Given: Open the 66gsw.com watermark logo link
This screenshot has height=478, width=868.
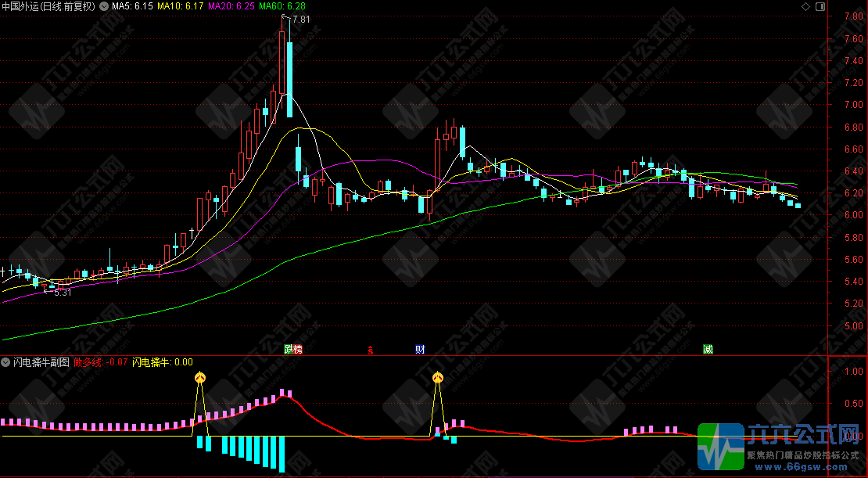Looking at the screenshot, I should tap(782, 445).
